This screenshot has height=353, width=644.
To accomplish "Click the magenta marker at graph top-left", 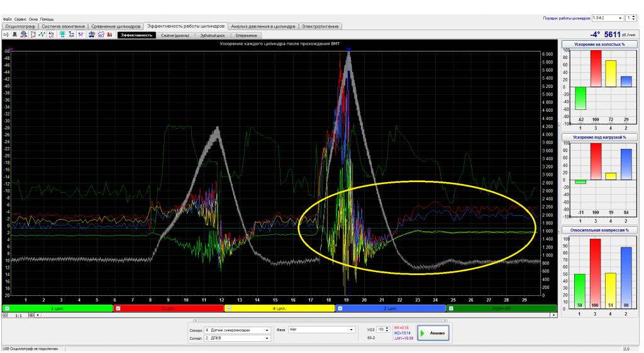I will [11, 50].
